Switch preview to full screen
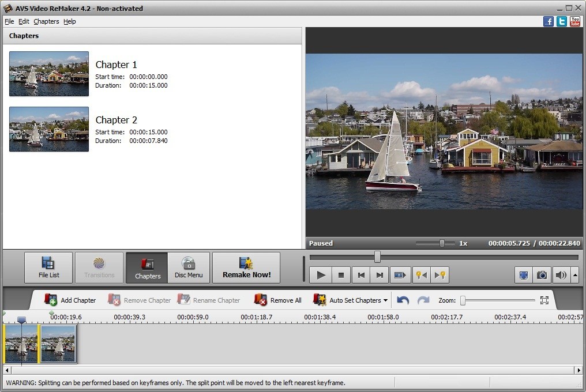 tap(524, 276)
